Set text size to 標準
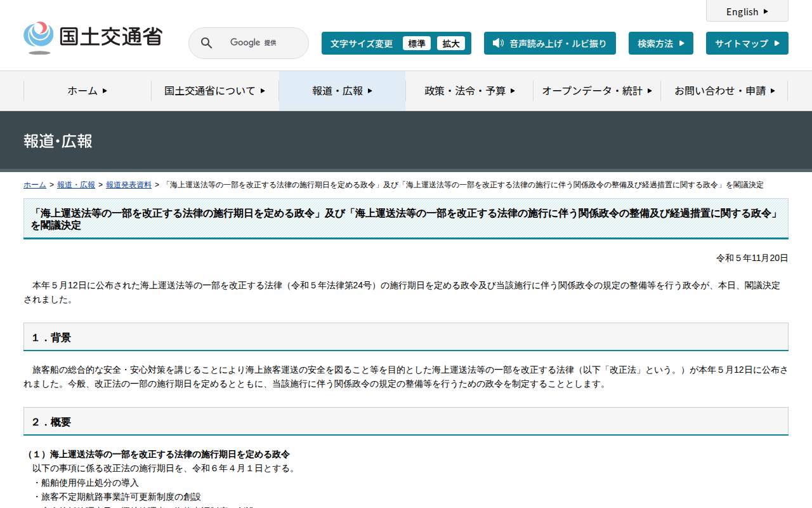 pos(417,43)
